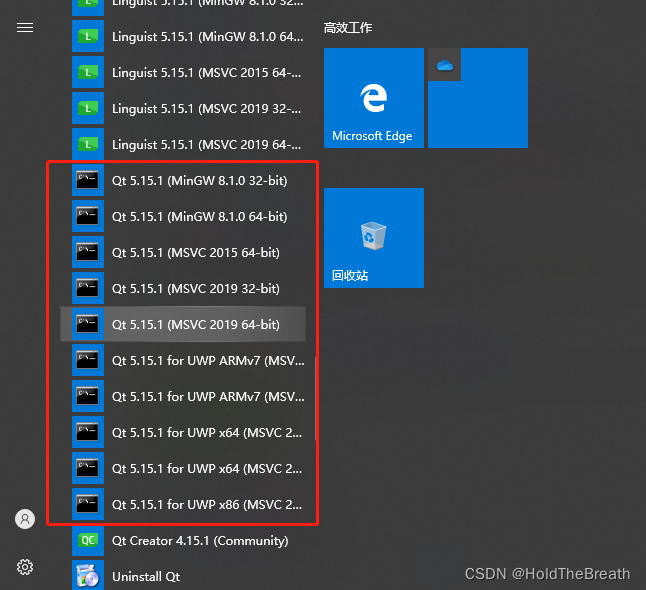Image resolution: width=646 pixels, height=590 pixels.
Task: Click the 高效工作 tile group header
Action: 348,28
